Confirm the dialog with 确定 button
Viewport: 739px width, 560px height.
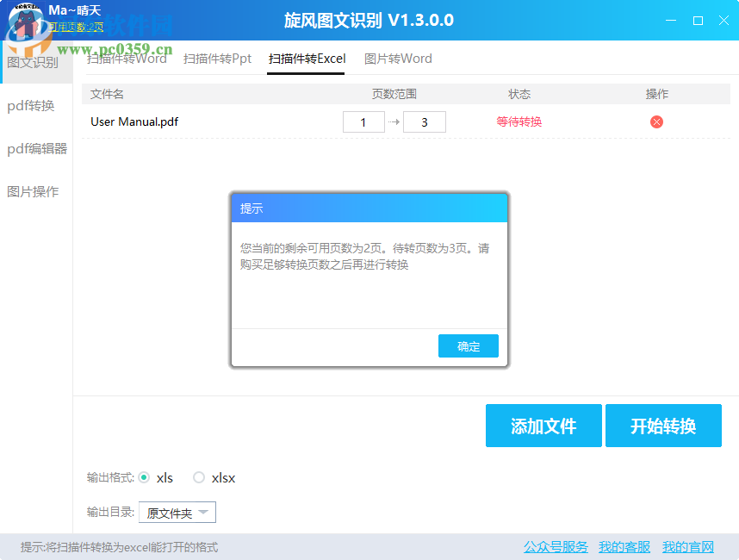point(468,345)
